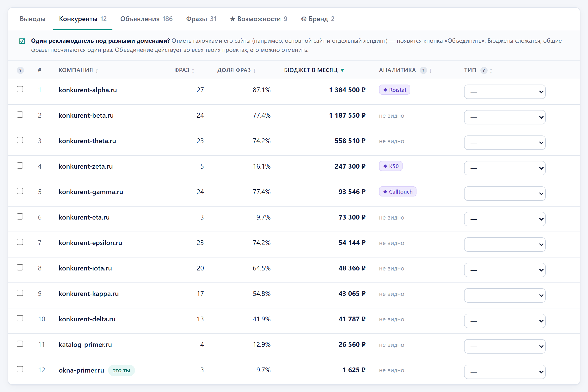The image size is (588, 392).
Task: Click the 'не видно' label for konkurent-beta.ru
Action: [x=392, y=116]
